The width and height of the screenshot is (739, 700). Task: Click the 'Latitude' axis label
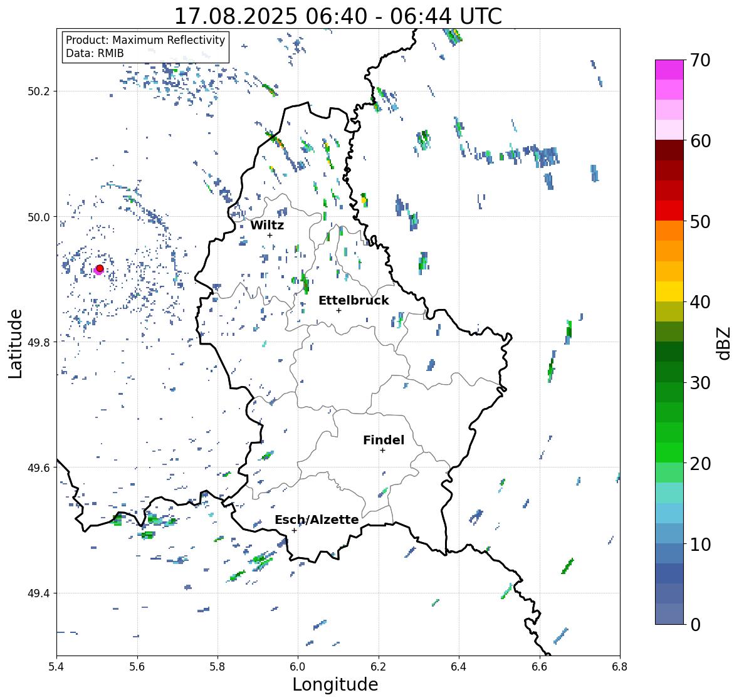tap(15, 343)
